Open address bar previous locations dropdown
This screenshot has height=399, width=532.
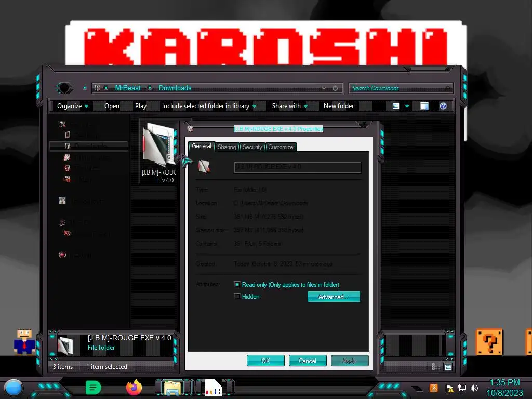pos(324,88)
